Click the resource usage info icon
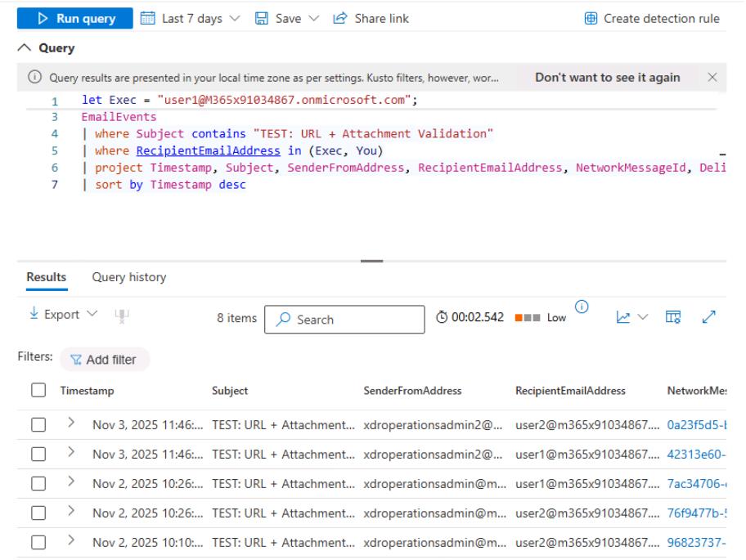The width and height of the screenshot is (746, 560). (x=582, y=307)
